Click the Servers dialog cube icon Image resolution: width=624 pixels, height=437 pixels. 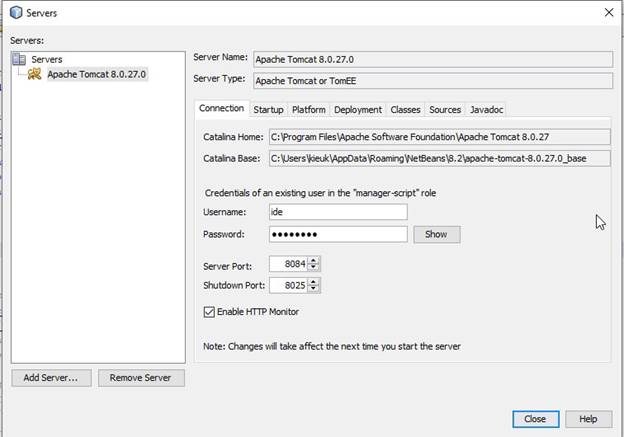(16, 12)
